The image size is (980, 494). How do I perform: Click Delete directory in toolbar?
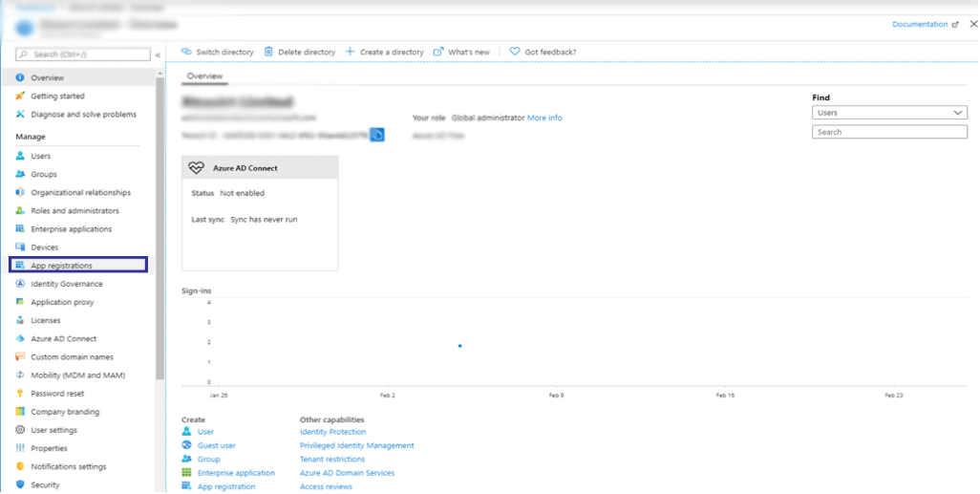299,52
